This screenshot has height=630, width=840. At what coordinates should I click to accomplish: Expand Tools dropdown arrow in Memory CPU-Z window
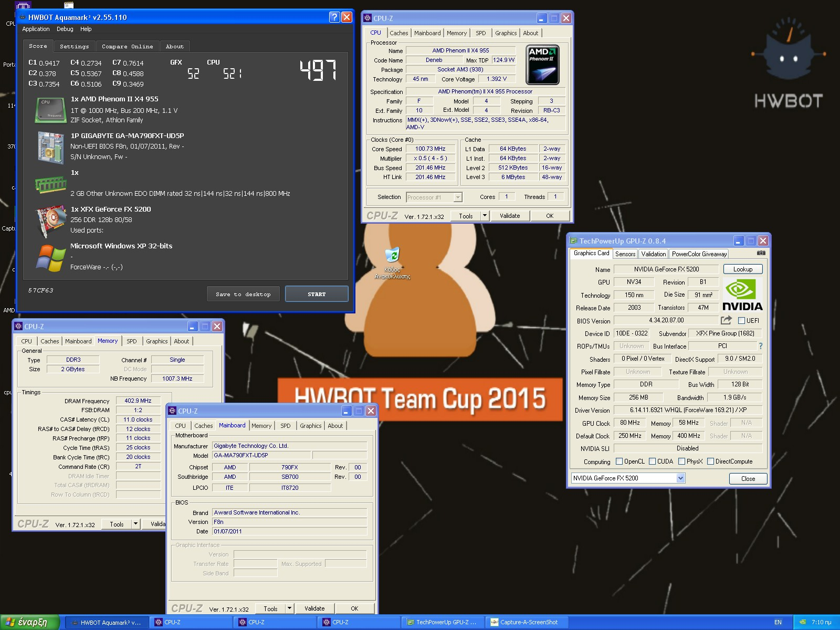(x=135, y=524)
